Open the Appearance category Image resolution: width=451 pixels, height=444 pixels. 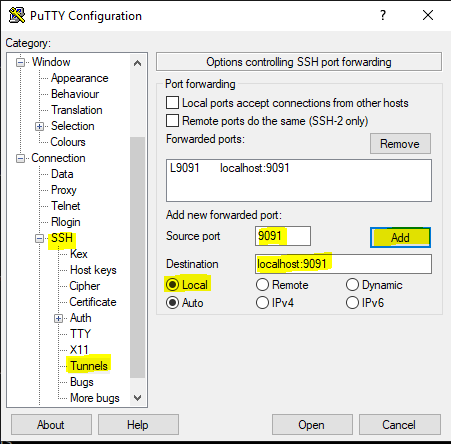click(80, 78)
